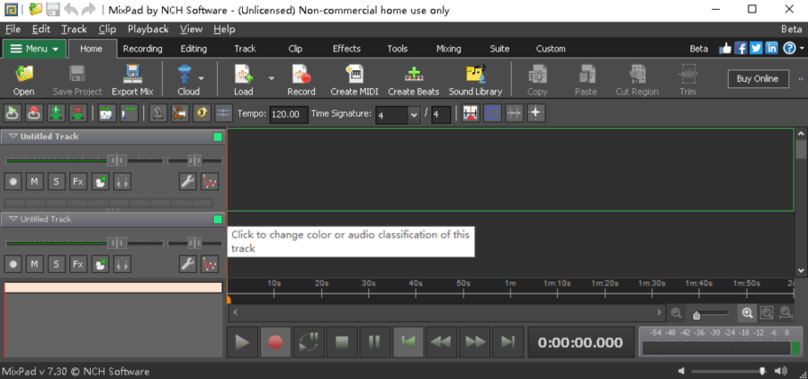Open the Playback menu
808x379 pixels.
[x=148, y=29]
